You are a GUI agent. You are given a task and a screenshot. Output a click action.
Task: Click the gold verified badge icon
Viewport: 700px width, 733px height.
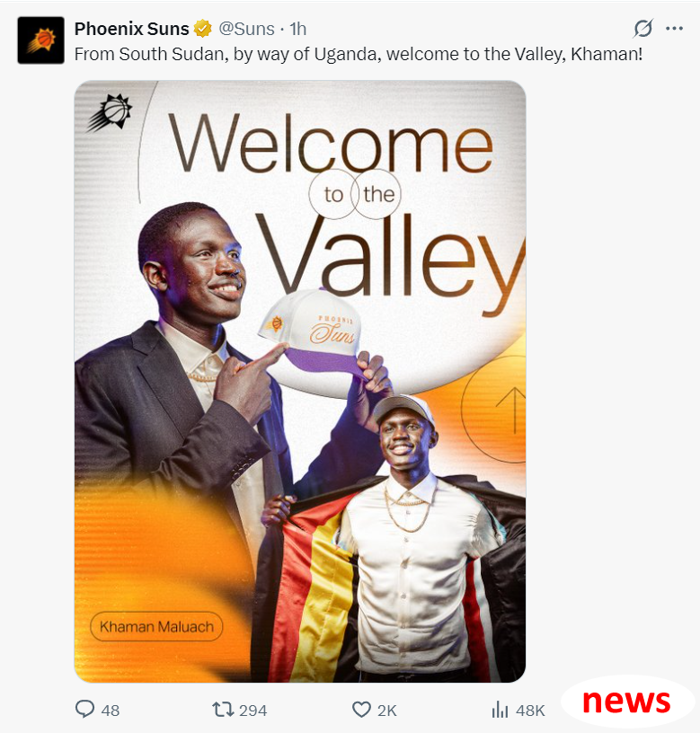pos(203,29)
